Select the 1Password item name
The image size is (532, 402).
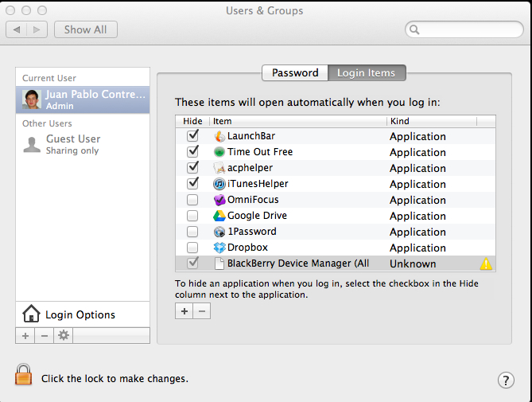pyautogui.click(x=252, y=232)
